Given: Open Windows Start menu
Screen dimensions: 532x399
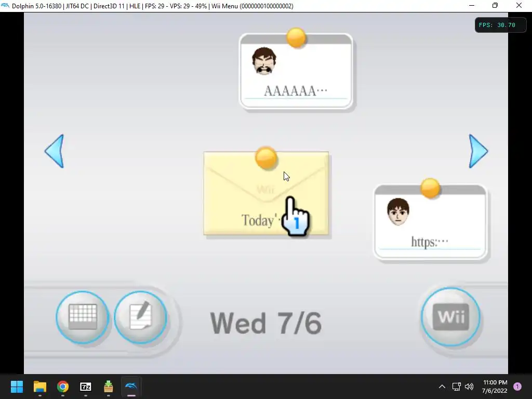Looking at the screenshot, I should point(17,387).
